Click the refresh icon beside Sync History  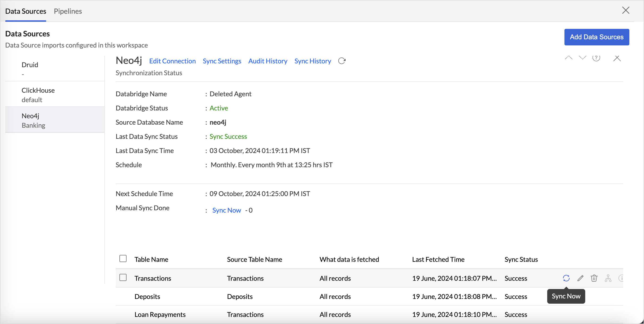[x=342, y=61]
